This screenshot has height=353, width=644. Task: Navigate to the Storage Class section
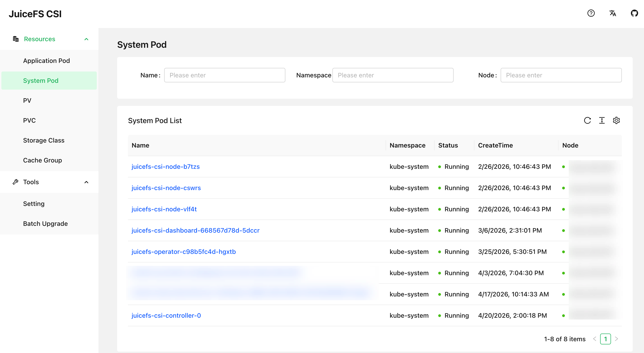pyautogui.click(x=44, y=140)
